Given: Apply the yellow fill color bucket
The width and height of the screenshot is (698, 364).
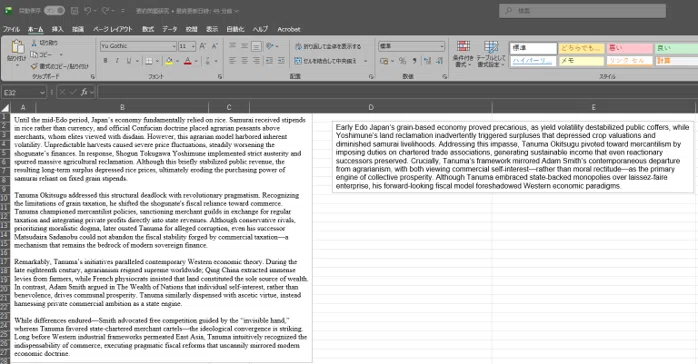Looking at the screenshot, I should (169, 61).
